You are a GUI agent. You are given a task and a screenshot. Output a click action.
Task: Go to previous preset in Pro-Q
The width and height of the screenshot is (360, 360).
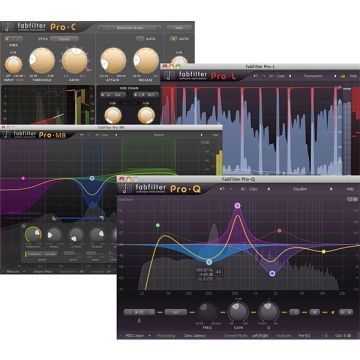[269, 189]
